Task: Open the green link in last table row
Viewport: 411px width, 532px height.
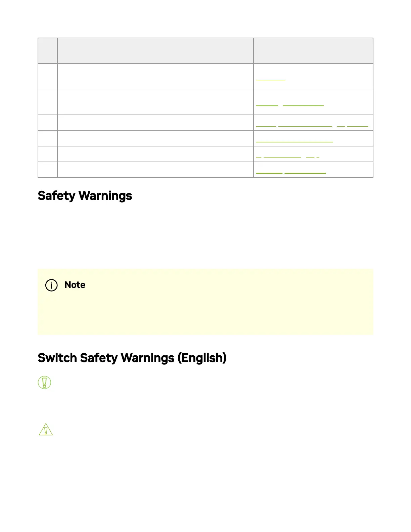Action: tap(291, 172)
